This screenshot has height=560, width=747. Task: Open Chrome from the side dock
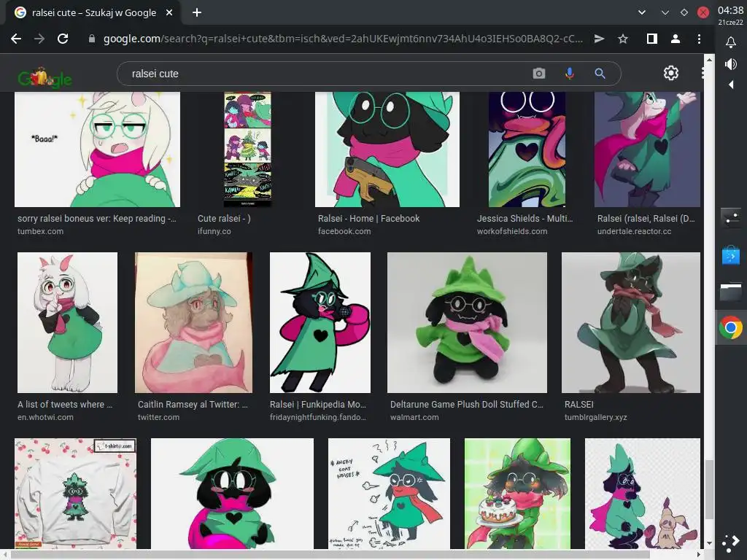click(x=730, y=327)
